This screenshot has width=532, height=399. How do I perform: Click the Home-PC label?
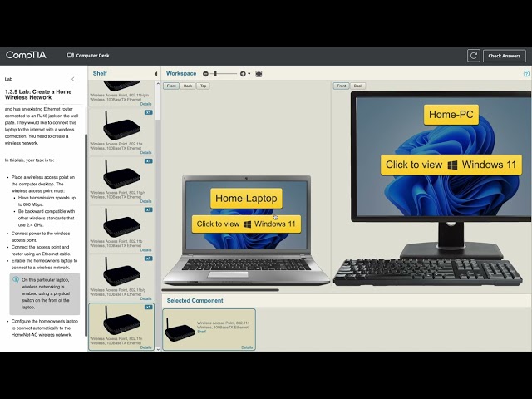[x=451, y=115]
